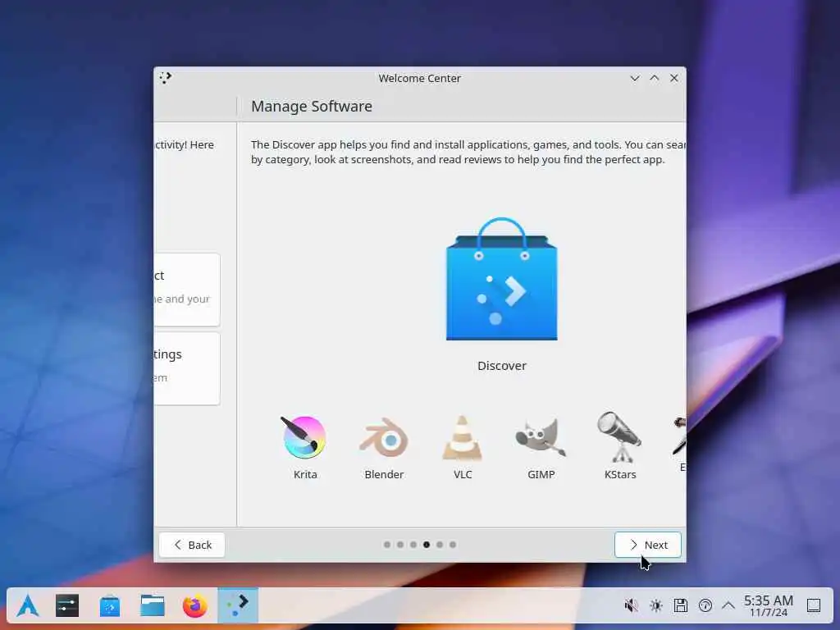Jump to the third page indicator dot
Viewport: 840px width, 630px height.
pyautogui.click(x=413, y=545)
